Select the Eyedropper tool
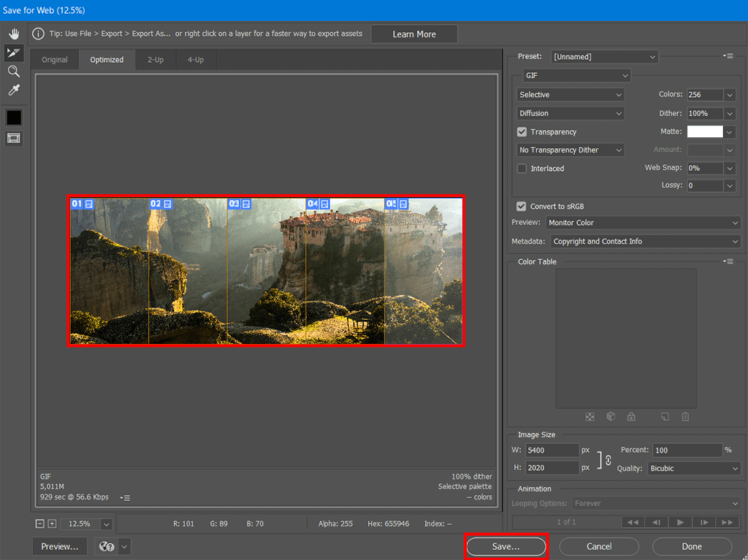Screen dimensions: 748x560 [14, 90]
